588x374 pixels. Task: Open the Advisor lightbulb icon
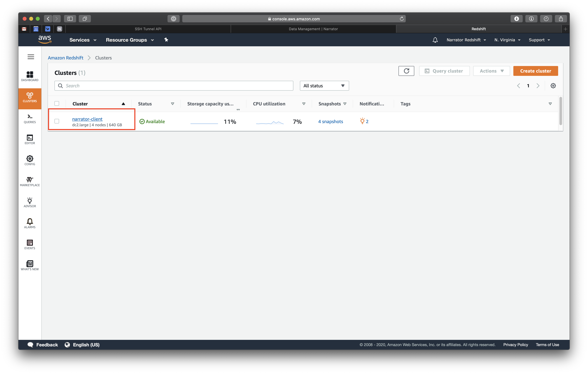coord(30,202)
